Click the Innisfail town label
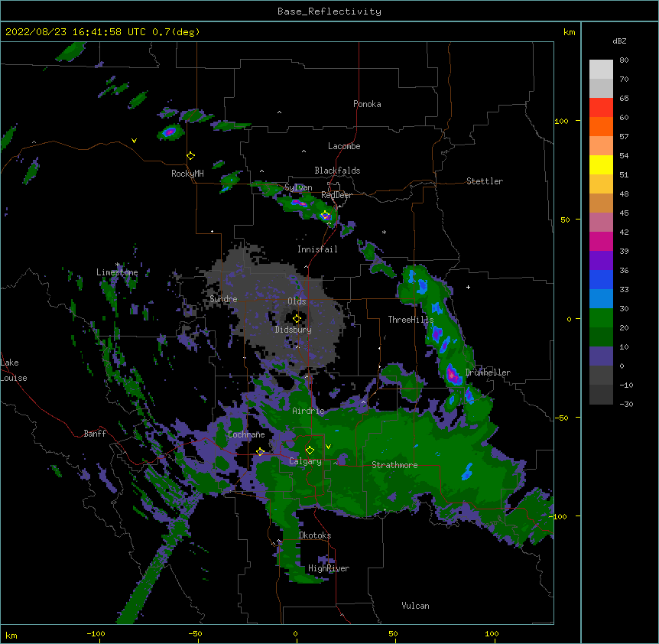This screenshot has height=644, width=659. pyautogui.click(x=317, y=249)
